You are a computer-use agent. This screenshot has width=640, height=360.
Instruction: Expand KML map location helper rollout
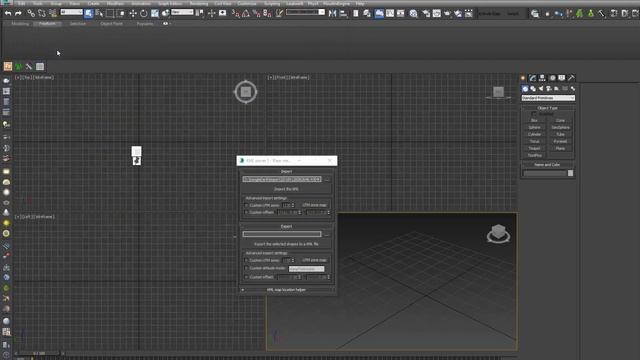[287, 290]
